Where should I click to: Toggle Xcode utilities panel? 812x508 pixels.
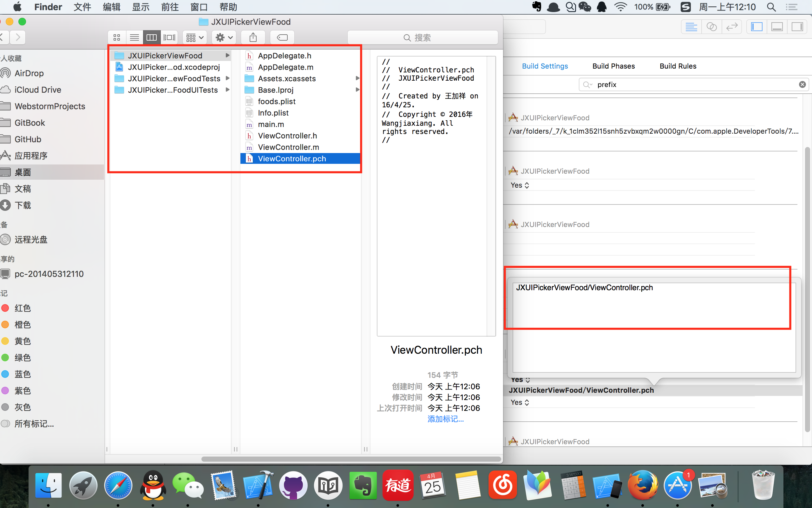(797, 27)
